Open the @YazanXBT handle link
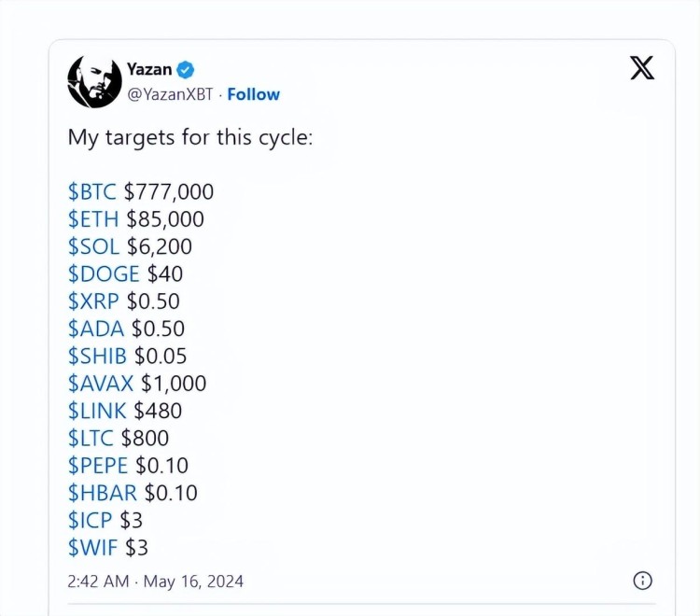Image resolution: width=700 pixels, height=616 pixels. point(170,94)
